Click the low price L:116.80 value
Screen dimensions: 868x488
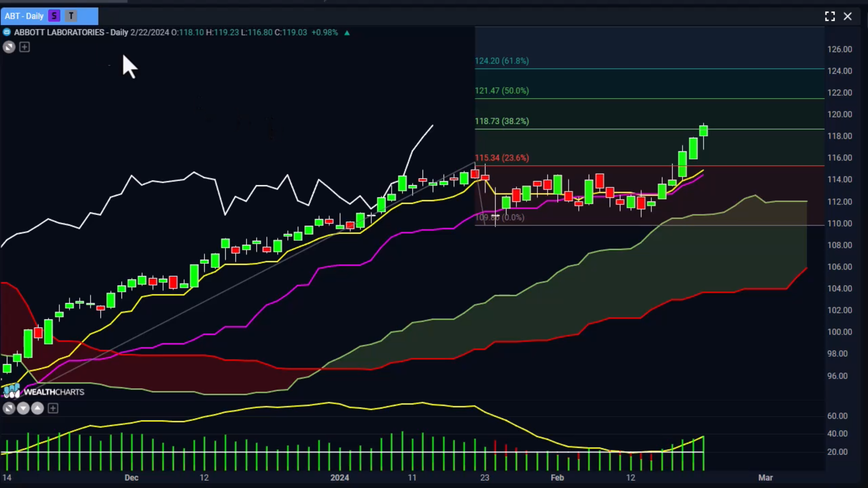257,33
